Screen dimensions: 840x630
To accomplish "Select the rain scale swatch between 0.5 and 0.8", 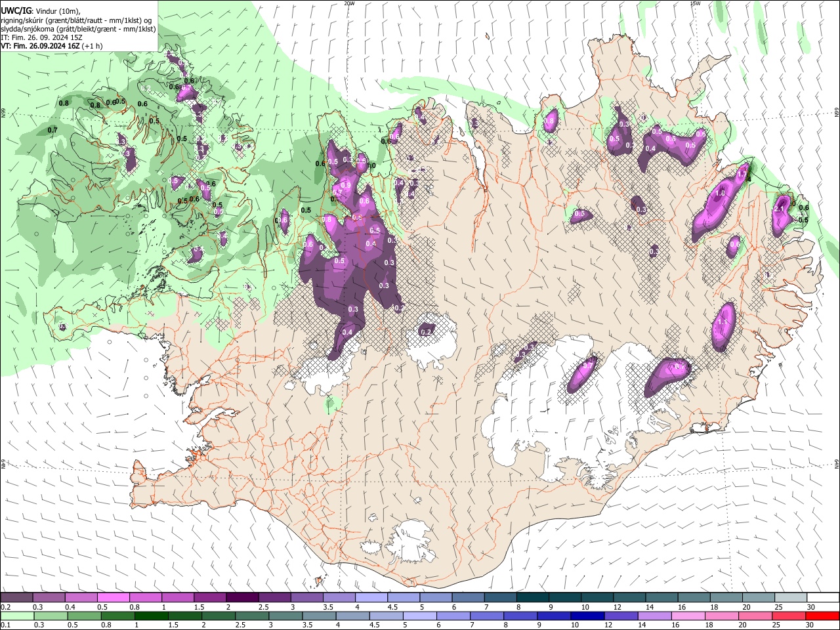I will pyautogui.click(x=84, y=616).
